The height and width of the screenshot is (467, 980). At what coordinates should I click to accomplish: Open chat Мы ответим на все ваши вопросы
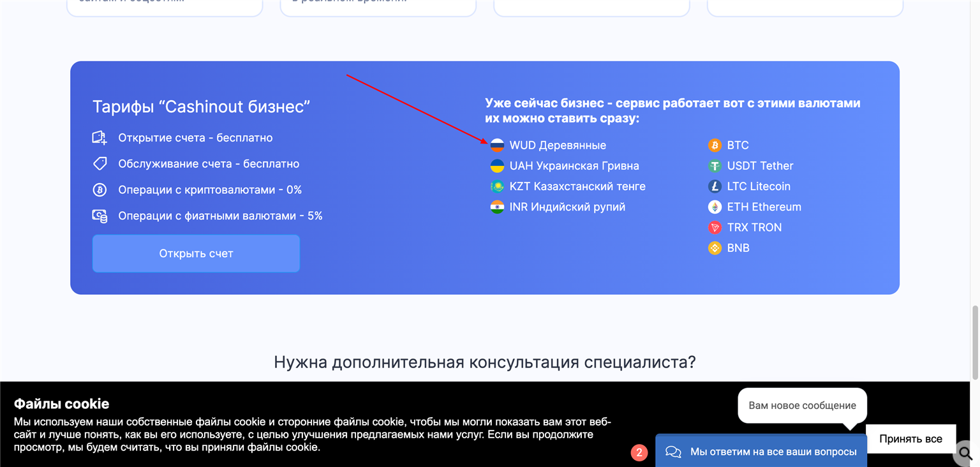[761, 451]
